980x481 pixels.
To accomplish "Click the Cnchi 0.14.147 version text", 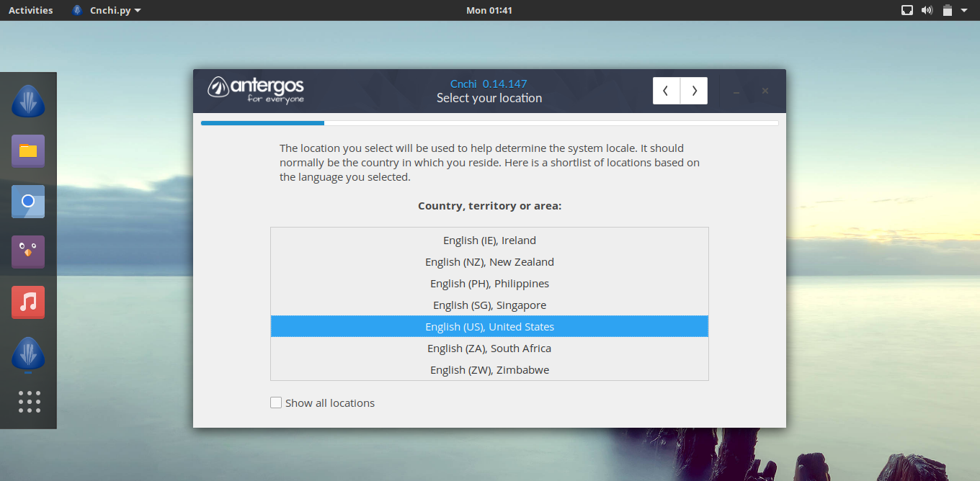I will pyautogui.click(x=489, y=84).
